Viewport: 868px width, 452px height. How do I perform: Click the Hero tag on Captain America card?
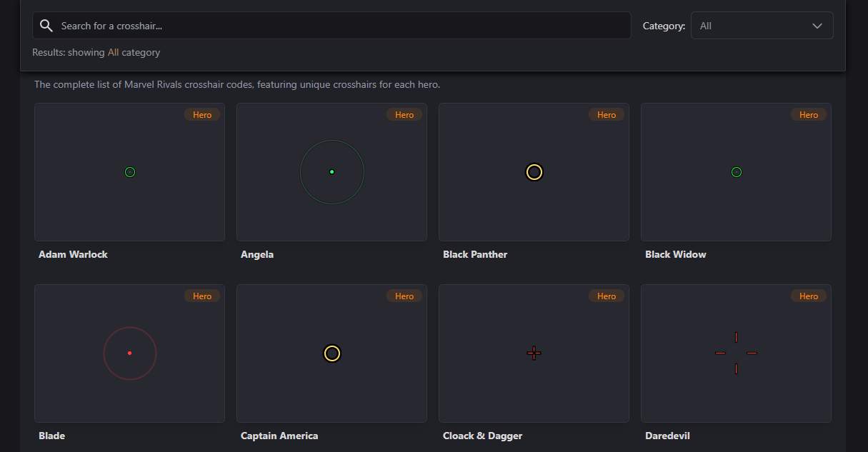404,296
